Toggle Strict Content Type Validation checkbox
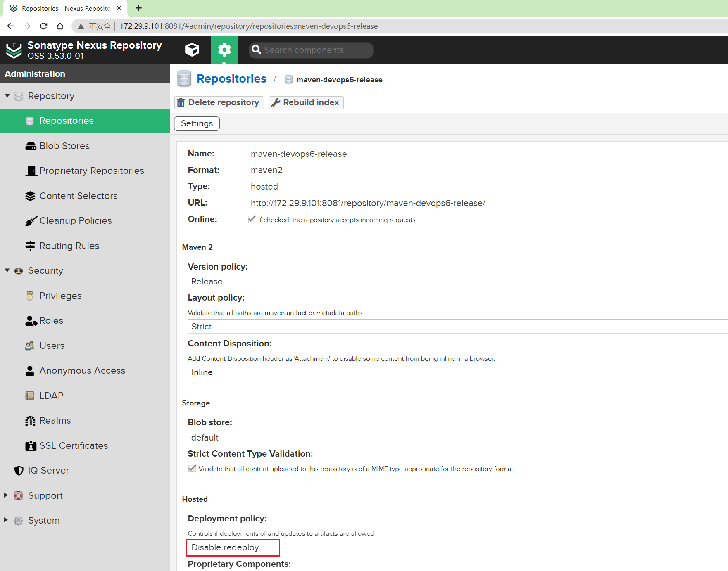728x571 pixels. point(192,468)
